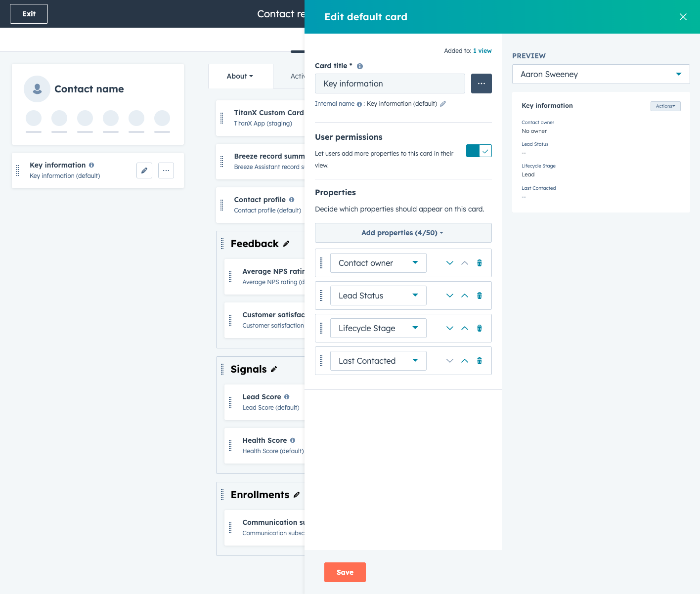Image resolution: width=700 pixels, height=594 pixels.
Task: Click the Health Score info icon
Action: pos(293,440)
